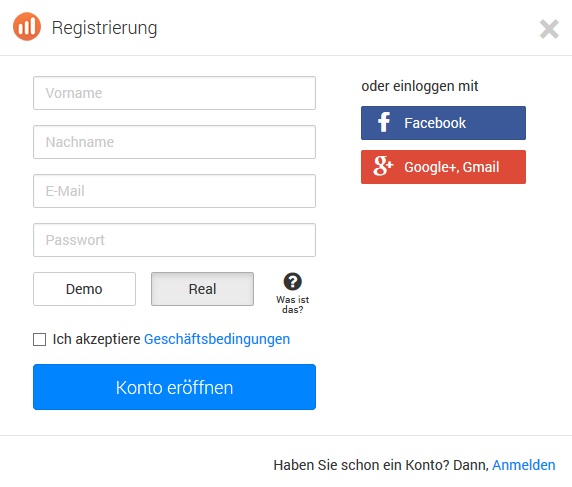Select the Real account type

coord(202,289)
